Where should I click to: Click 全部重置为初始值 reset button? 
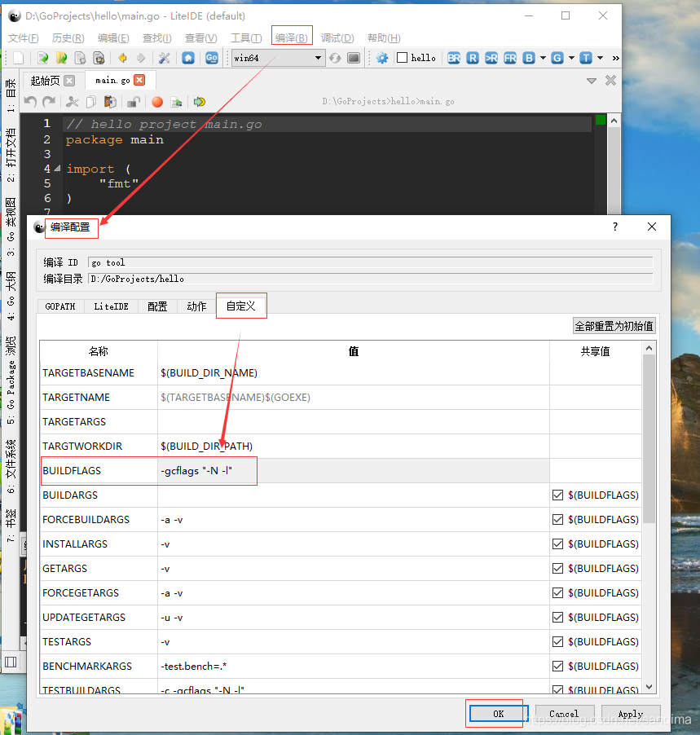(x=614, y=326)
